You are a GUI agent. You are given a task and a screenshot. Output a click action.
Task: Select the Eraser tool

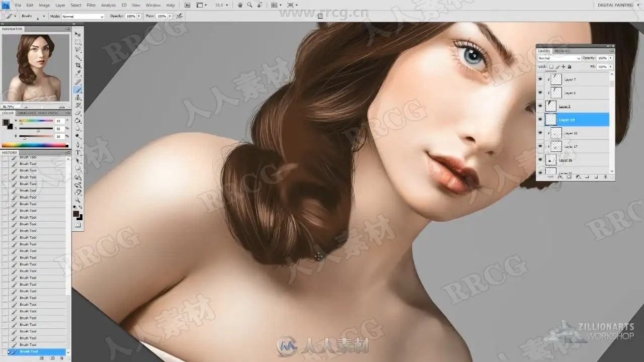78,113
